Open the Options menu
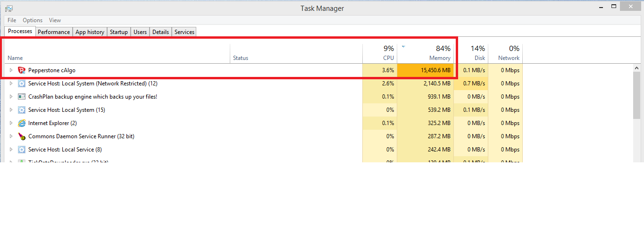Viewport: 644px width, 235px height. tap(33, 20)
